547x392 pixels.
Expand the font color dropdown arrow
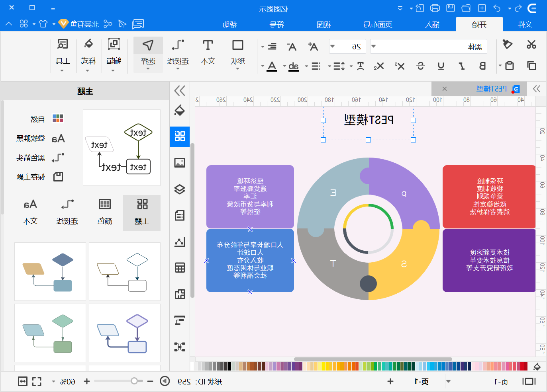coord(263,66)
